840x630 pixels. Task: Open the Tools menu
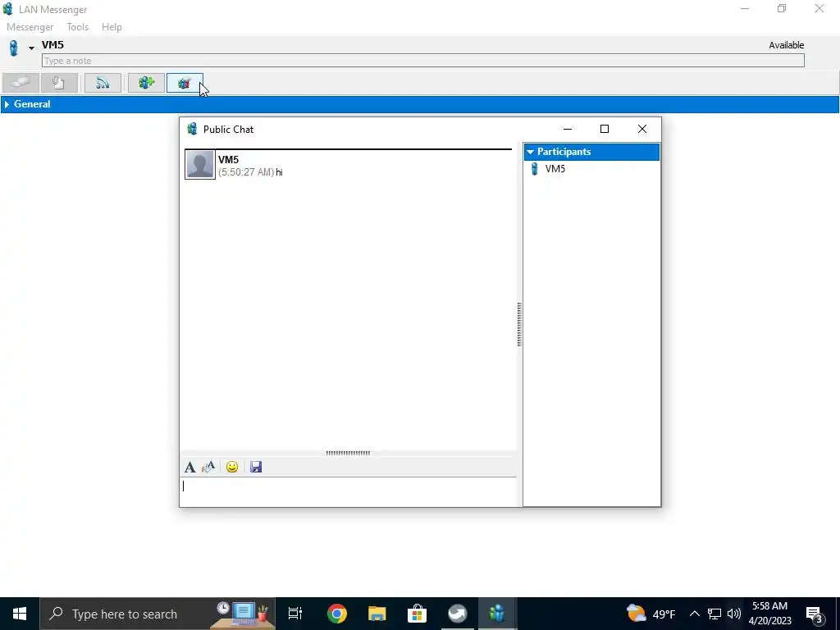[x=78, y=27]
